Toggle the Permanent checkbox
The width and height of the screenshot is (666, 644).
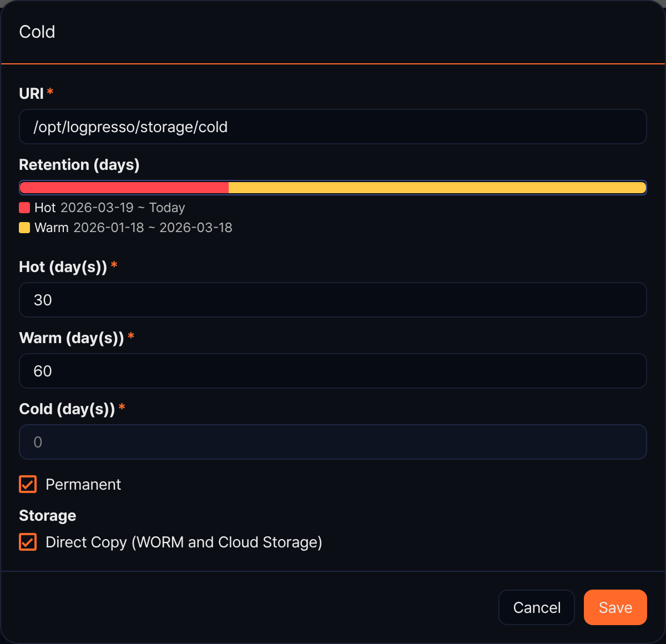click(x=28, y=484)
